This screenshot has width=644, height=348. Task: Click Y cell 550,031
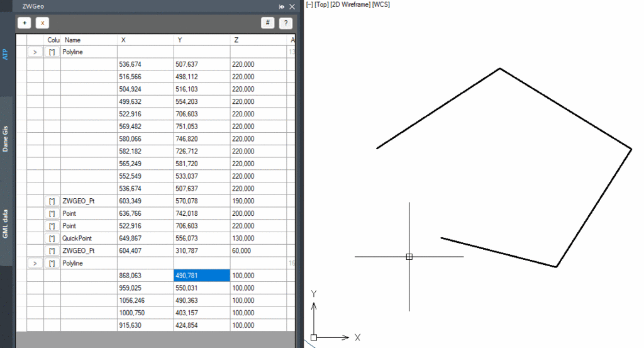202,288
